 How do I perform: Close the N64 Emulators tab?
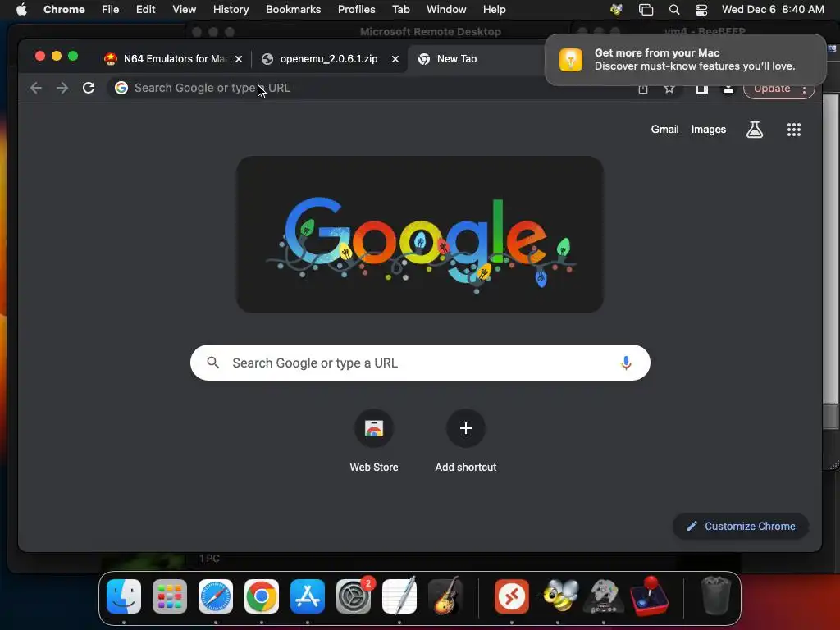pyautogui.click(x=239, y=59)
